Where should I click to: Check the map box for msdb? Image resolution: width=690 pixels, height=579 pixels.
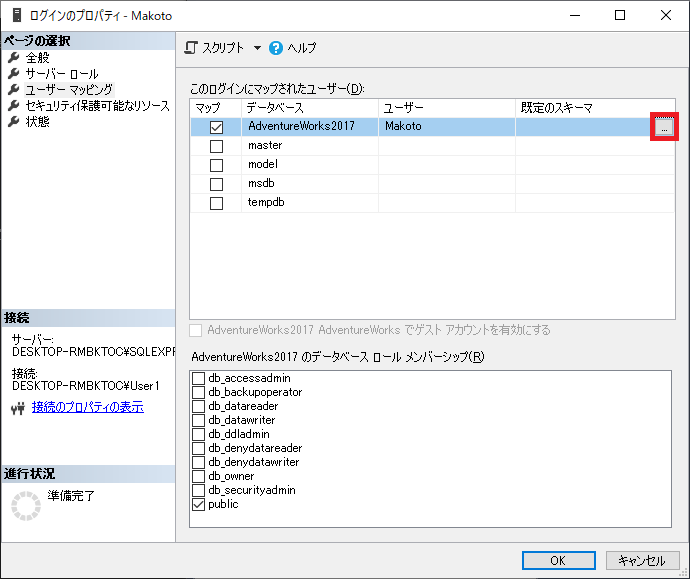click(216, 184)
